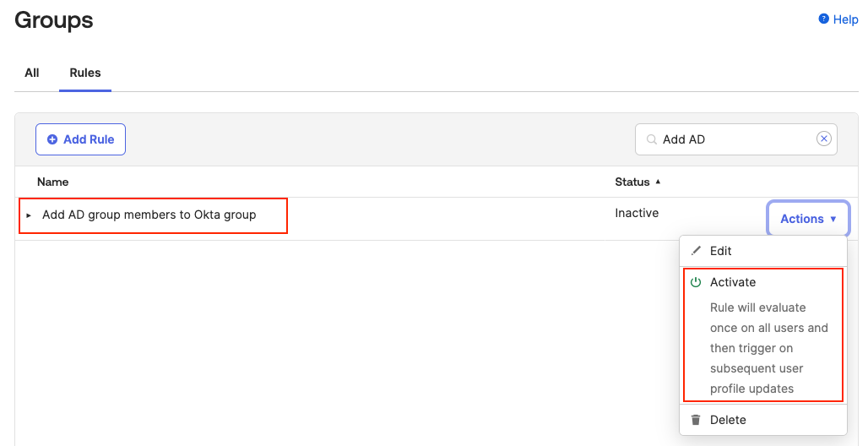The height and width of the screenshot is (446, 868).
Task: Click the pencil icon beside Edit
Action: 696,251
